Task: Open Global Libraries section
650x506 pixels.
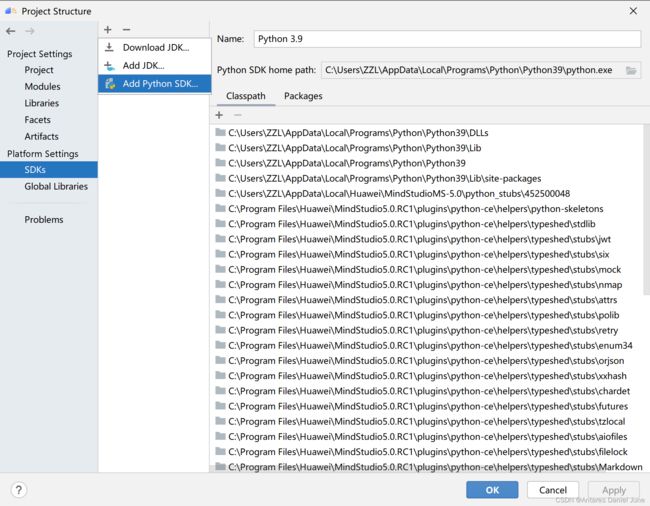Action: (56, 186)
